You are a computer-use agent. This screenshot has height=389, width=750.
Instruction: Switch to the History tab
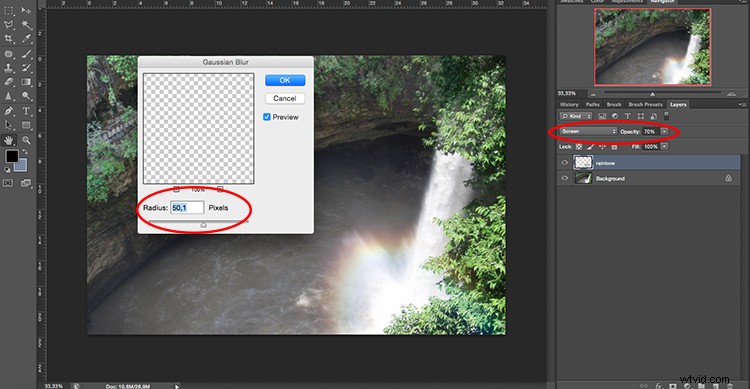[x=569, y=104]
